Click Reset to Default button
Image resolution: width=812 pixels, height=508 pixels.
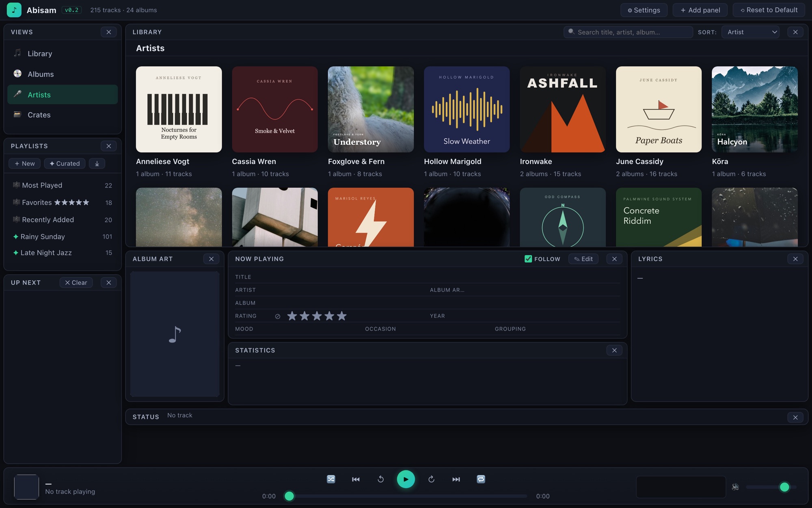click(x=769, y=10)
